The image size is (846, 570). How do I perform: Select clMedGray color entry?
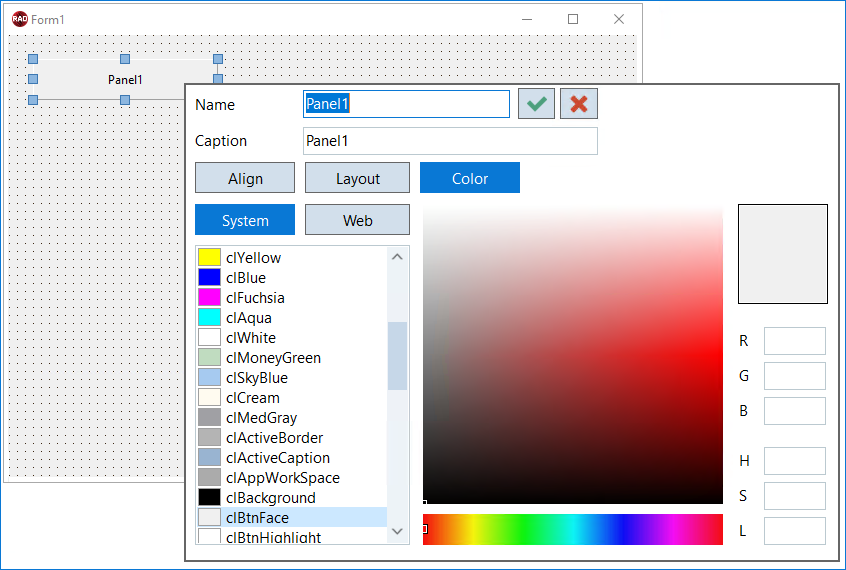292,417
